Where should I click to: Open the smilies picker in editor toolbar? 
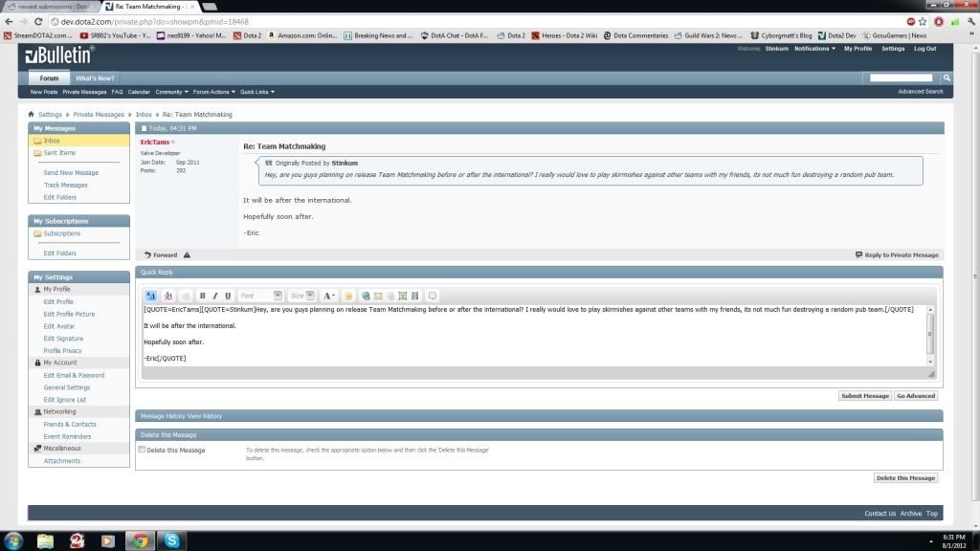348,296
